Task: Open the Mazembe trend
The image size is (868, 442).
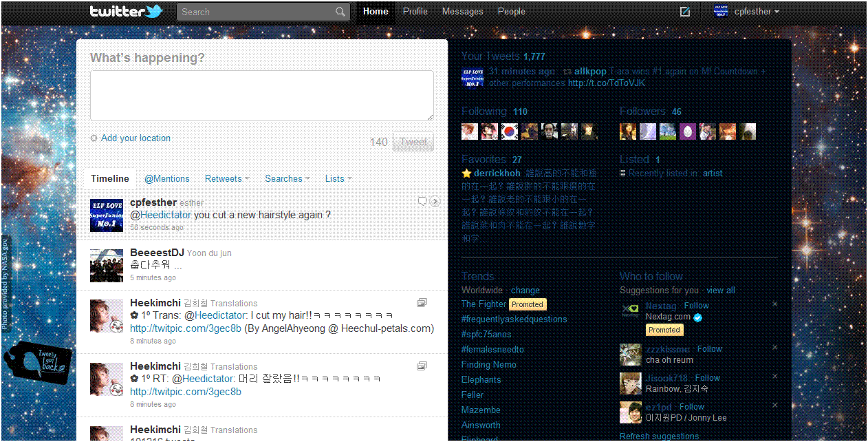Action: coord(481,410)
